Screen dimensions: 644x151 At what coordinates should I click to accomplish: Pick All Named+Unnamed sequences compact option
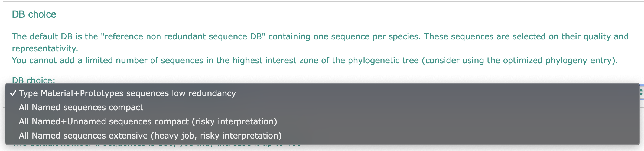click(148, 122)
